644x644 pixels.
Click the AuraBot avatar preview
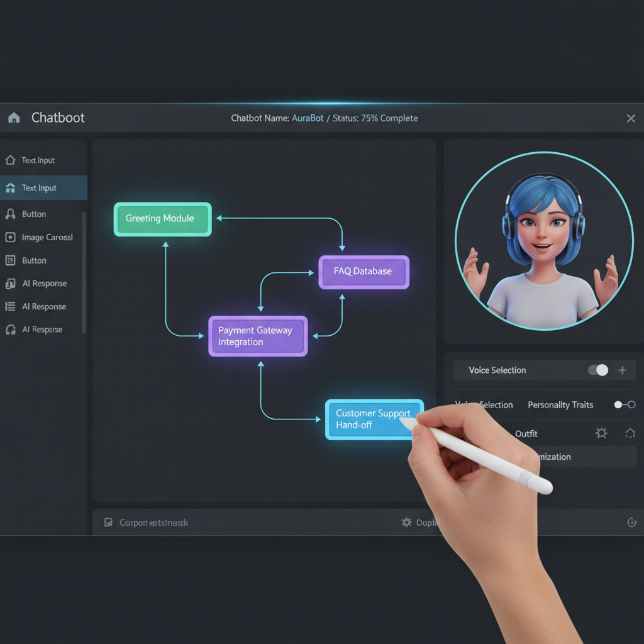click(544, 241)
